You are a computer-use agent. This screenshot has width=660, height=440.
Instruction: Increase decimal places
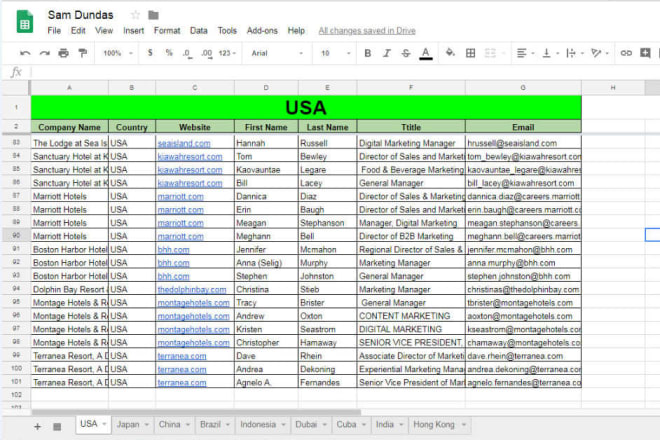[x=206, y=53]
